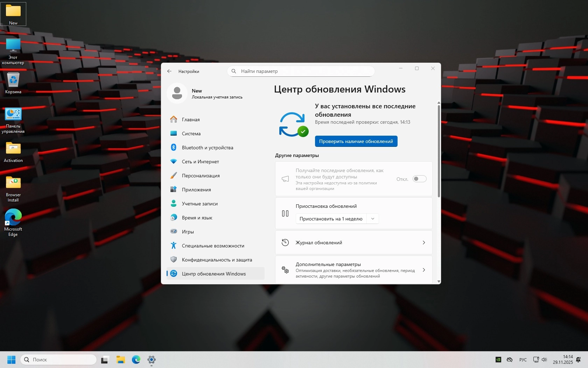Click the New user account avatar

click(x=177, y=93)
